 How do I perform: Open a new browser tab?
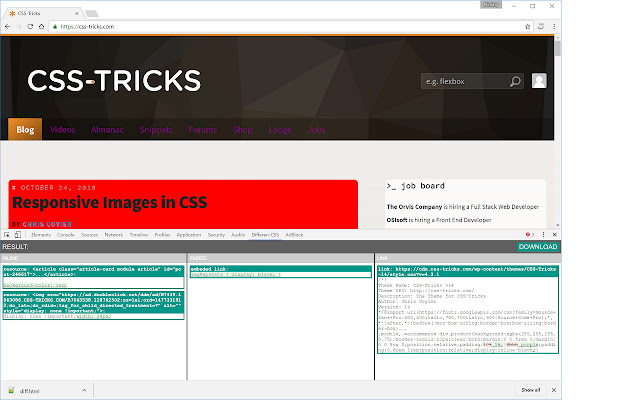(91, 14)
